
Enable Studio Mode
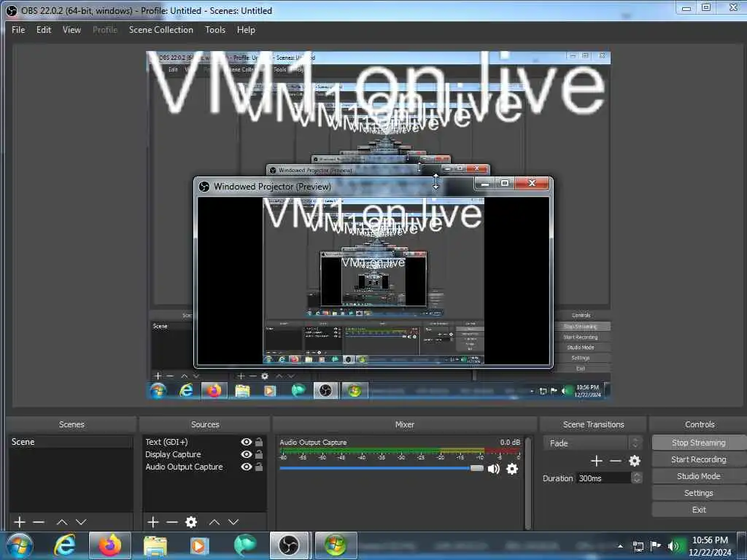pyautogui.click(x=698, y=476)
